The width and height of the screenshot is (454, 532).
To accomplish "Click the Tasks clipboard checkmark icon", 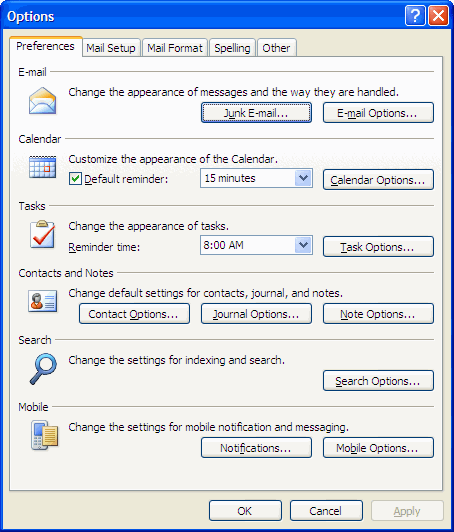I will [42, 234].
